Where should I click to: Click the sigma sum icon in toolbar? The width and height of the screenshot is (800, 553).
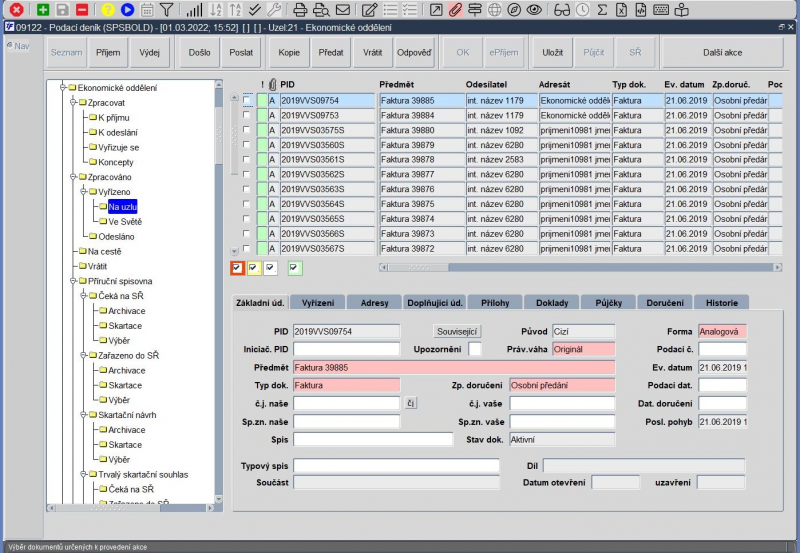[601, 9]
